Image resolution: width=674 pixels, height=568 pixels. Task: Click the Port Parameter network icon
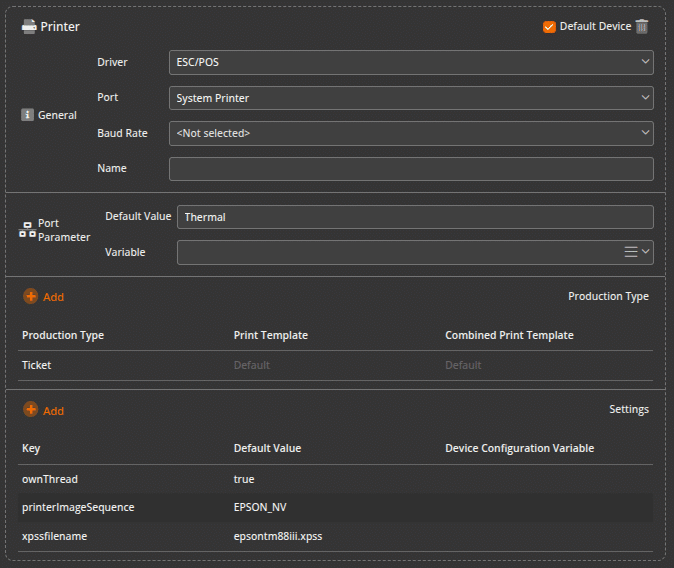[27, 230]
